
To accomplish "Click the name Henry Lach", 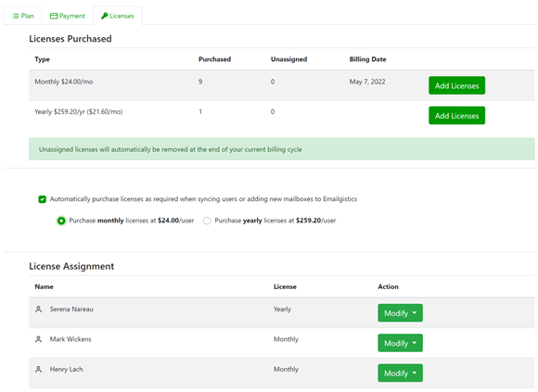I will [x=66, y=370].
